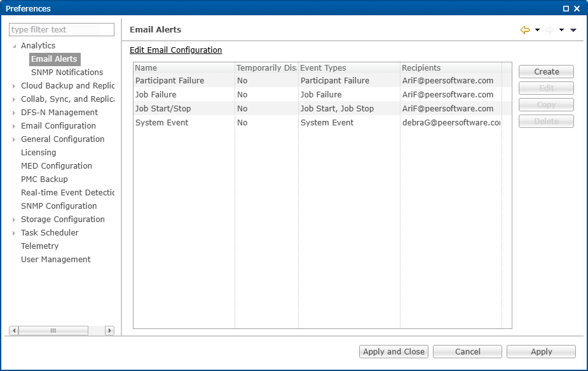
Task: Sort by the Temporarily Disabled column header
Action: pyautogui.click(x=266, y=68)
